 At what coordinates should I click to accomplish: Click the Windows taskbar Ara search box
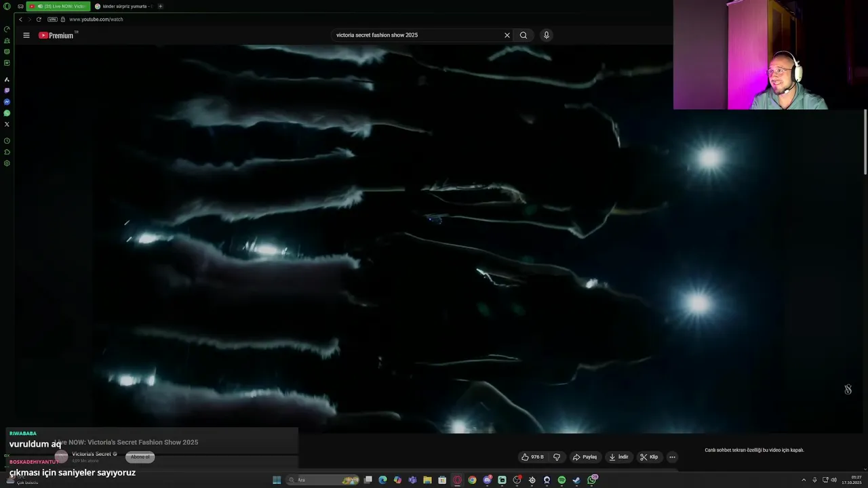pos(322,480)
